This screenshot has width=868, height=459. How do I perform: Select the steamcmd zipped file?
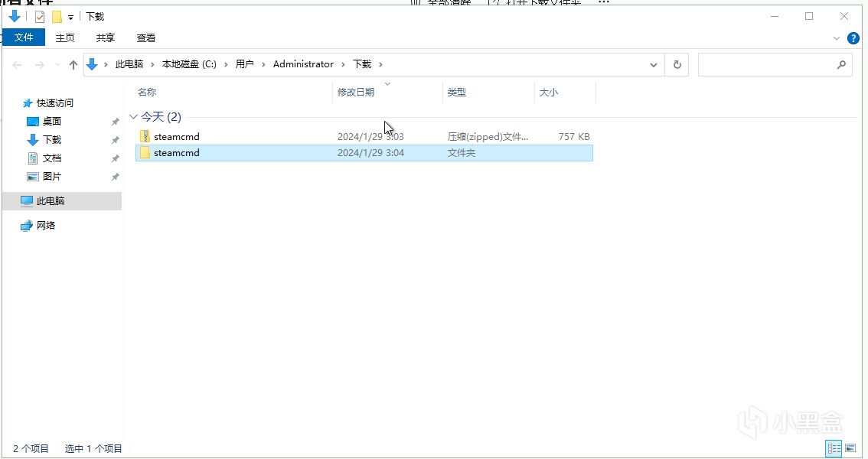pos(364,137)
